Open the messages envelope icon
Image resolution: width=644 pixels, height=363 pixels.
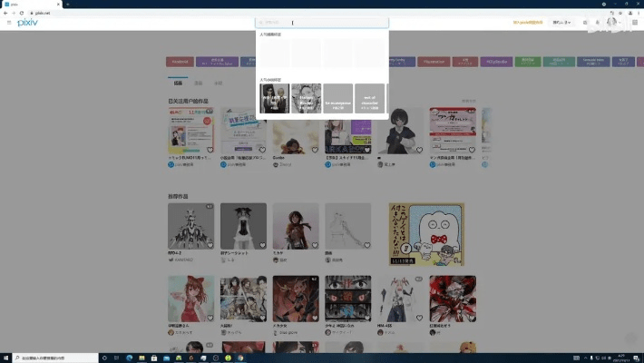click(585, 22)
